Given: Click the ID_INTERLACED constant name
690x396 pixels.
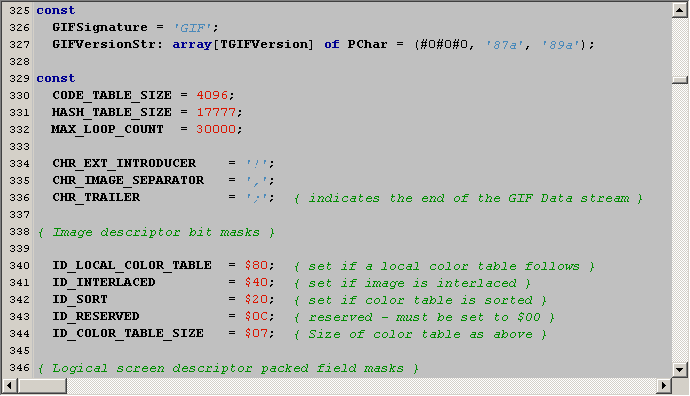Looking at the screenshot, I should tap(104, 282).
